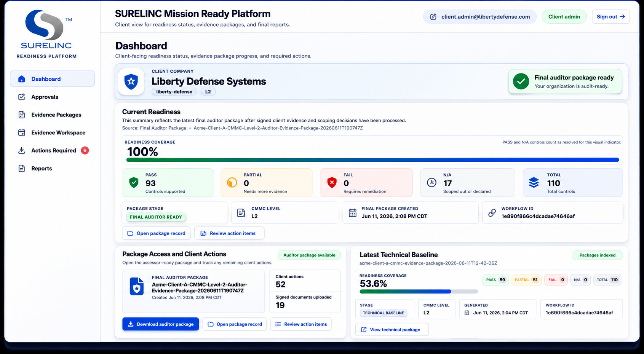Click the calendar icon beside Final Package Created

point(353,213)
